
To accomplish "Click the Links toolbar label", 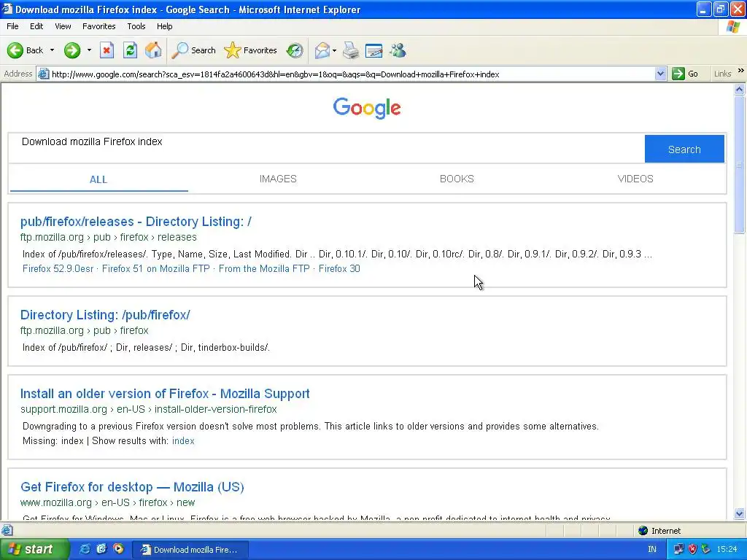I will [722, 74].
